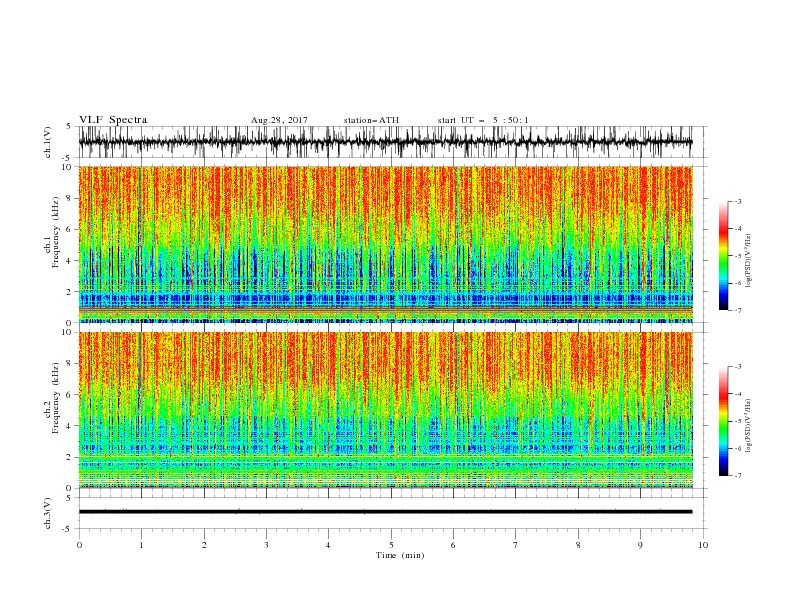This screenshot has width=792, height=612.
Task: Click the time axis tick label "10"
Action: click(x=703, y=545)
